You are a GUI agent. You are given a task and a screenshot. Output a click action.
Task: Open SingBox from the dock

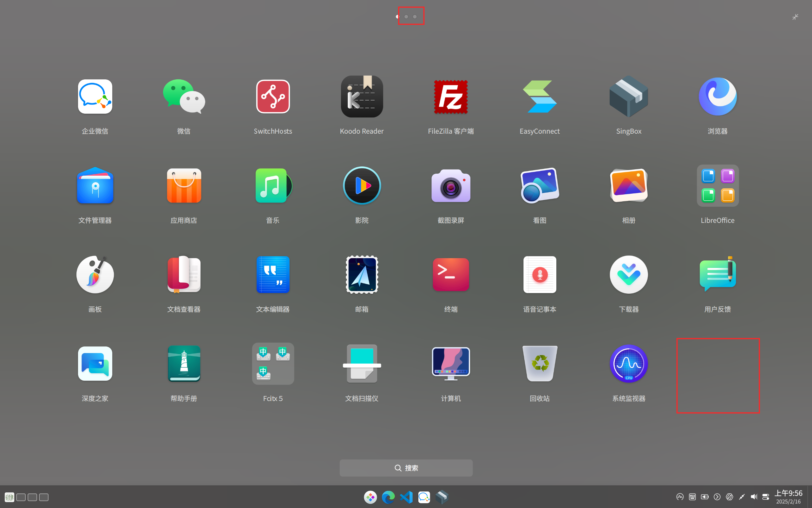click(442, 497)
